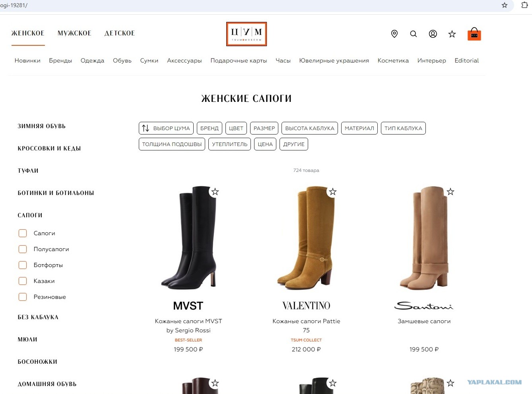Check the Резиновые filter checkbox
The height and width of the screenshot is (394, 532).
(23, 297)
